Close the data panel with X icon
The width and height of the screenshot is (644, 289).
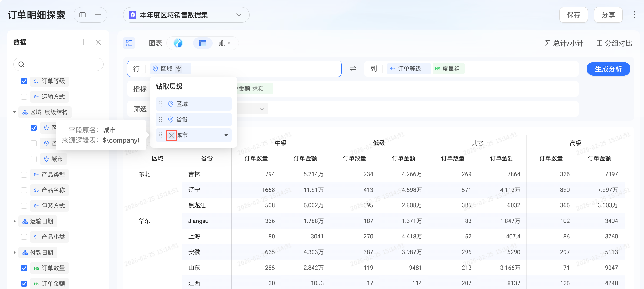click(98, 42)
